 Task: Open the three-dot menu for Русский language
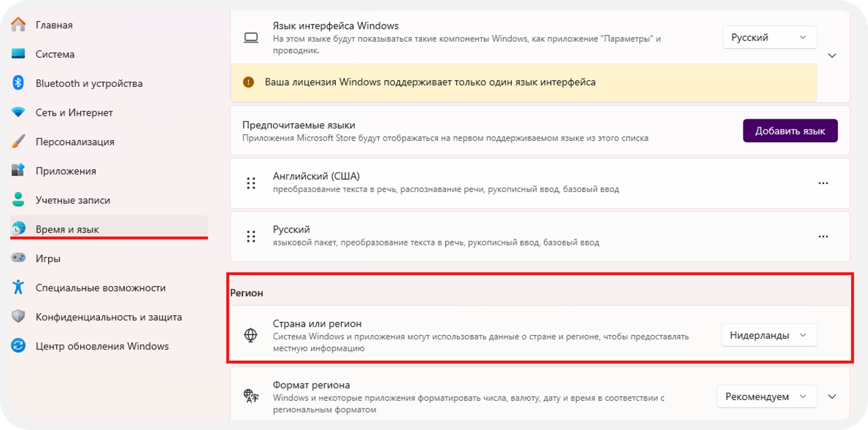[823, 236]
